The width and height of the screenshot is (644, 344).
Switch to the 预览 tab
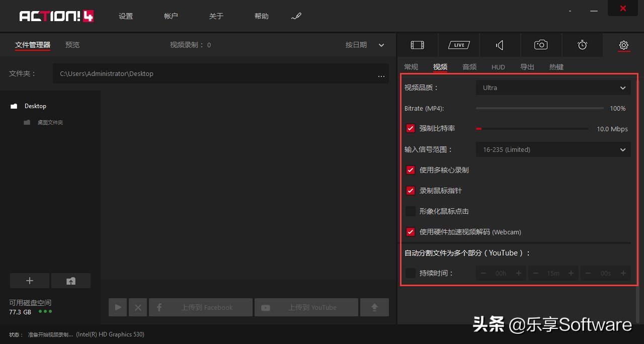72,45
